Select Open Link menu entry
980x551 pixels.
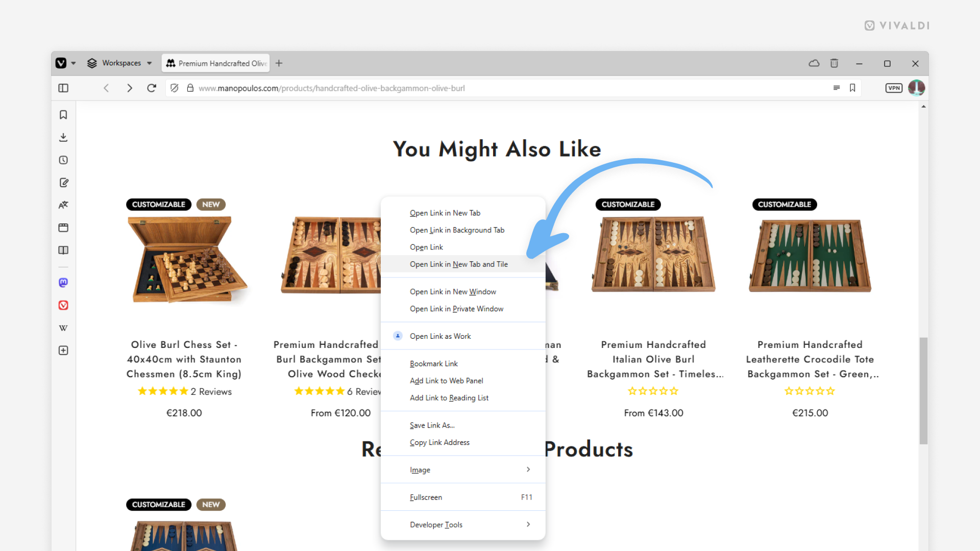click(463, 247)
